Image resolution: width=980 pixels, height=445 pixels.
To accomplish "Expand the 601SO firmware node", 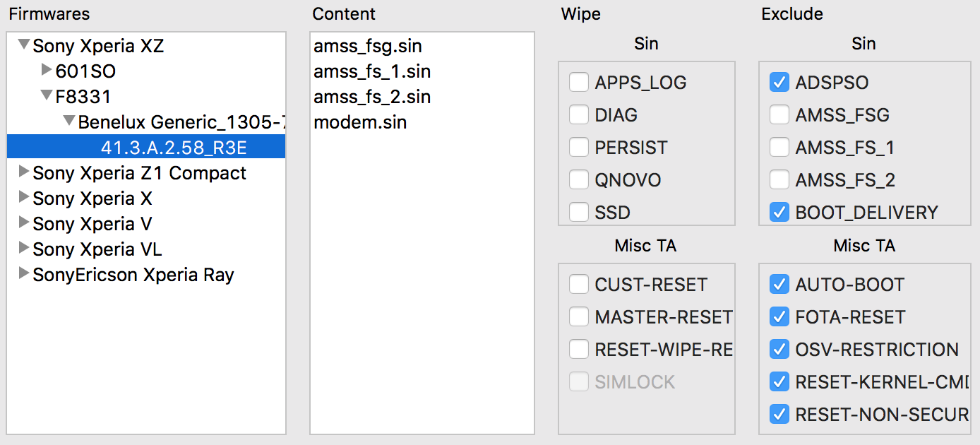I will click(47, 71).
